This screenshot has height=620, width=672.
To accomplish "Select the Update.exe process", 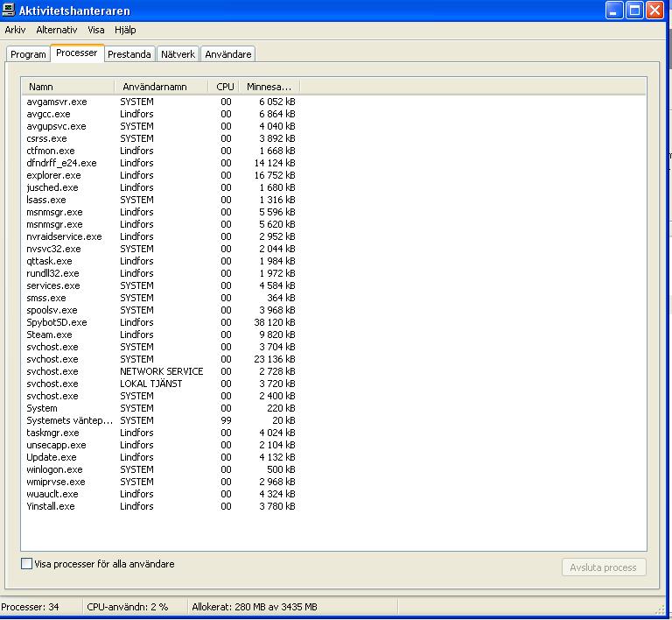I will 161,457.
